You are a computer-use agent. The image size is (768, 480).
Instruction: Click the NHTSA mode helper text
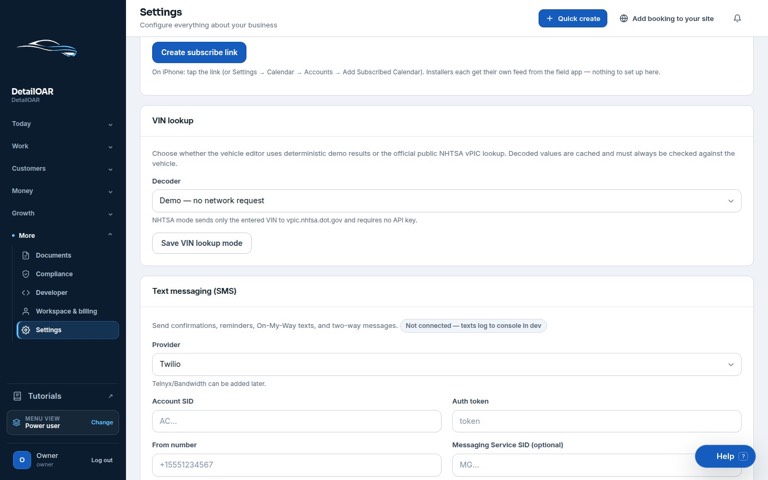284,220
